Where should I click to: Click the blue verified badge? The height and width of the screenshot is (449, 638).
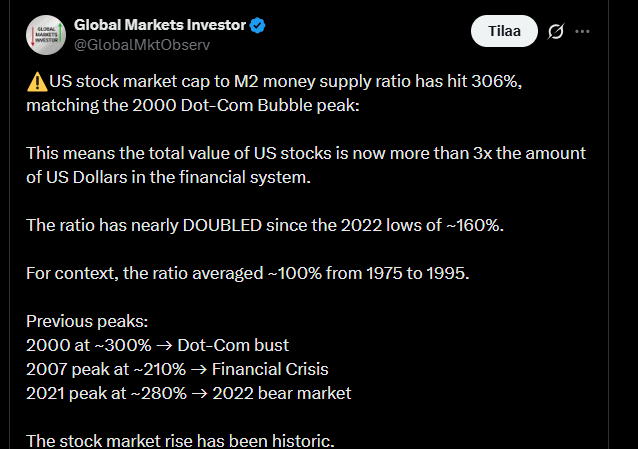tap(256, 25)
